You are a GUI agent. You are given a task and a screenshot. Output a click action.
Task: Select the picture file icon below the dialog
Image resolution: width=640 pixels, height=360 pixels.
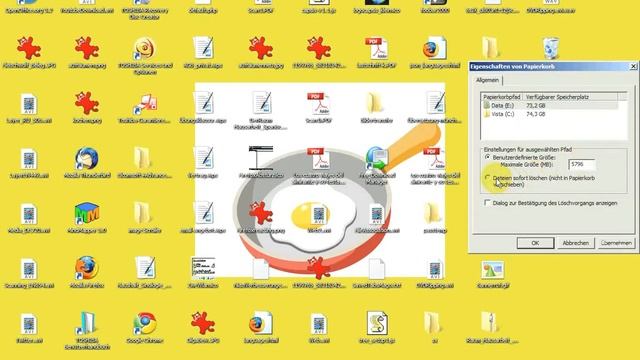click(x=492, y=269)
